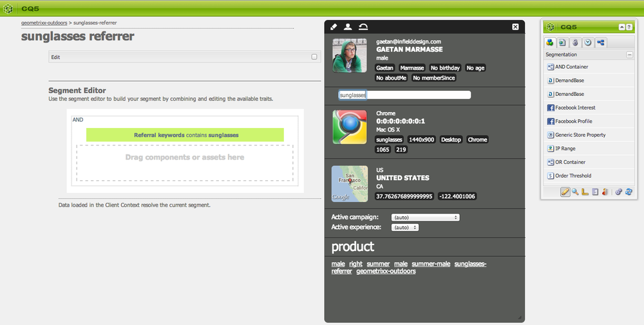Switch to Preview magnifier icon
This screenshot has height=325, width=644.
pyautogui.click(x=575, y=192)
